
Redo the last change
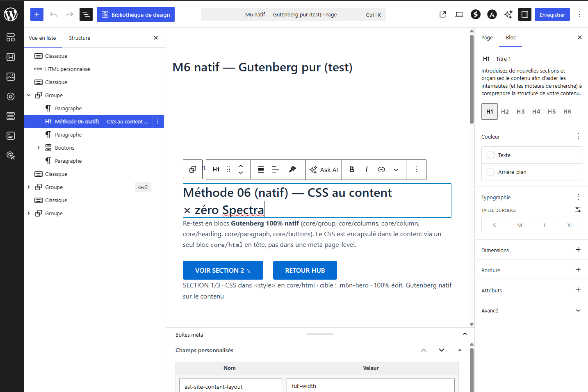70,14
